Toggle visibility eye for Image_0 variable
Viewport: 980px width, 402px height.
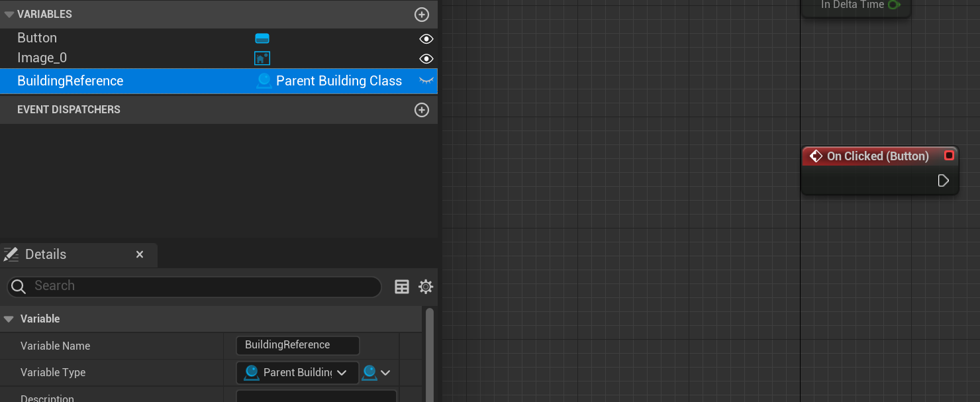tap(426, 58)
